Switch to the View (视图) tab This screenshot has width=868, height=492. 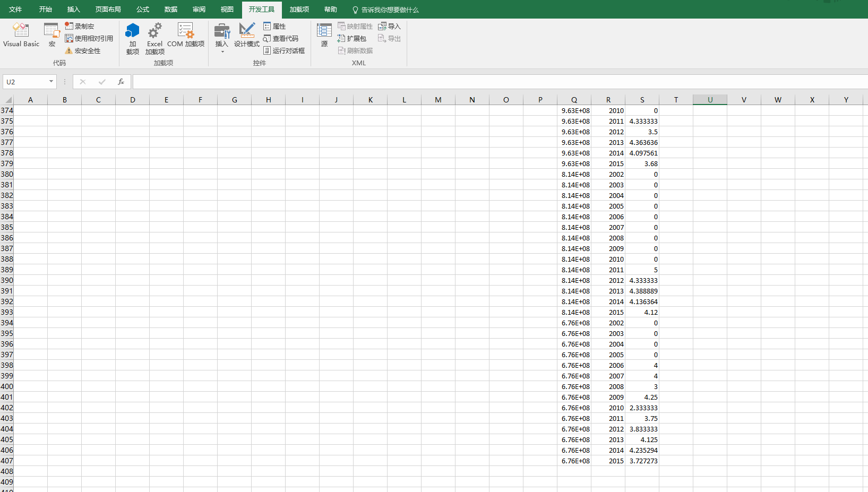coord(227,10)
